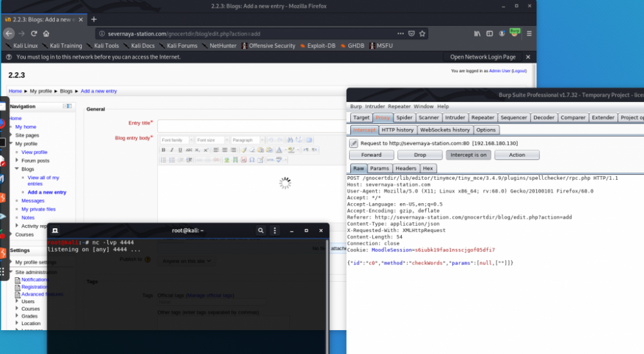Image resolution: width=644 pixels, height=354 pixels.
Task: Apply italic formatting in blog editor
Action: click(172, 150)
